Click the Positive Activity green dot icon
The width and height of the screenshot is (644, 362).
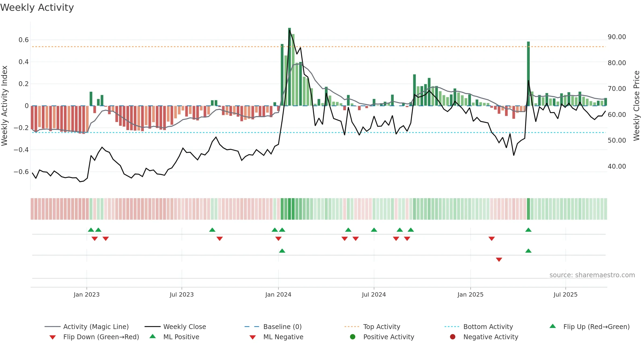pyautogui.click(x=353, y=337)
